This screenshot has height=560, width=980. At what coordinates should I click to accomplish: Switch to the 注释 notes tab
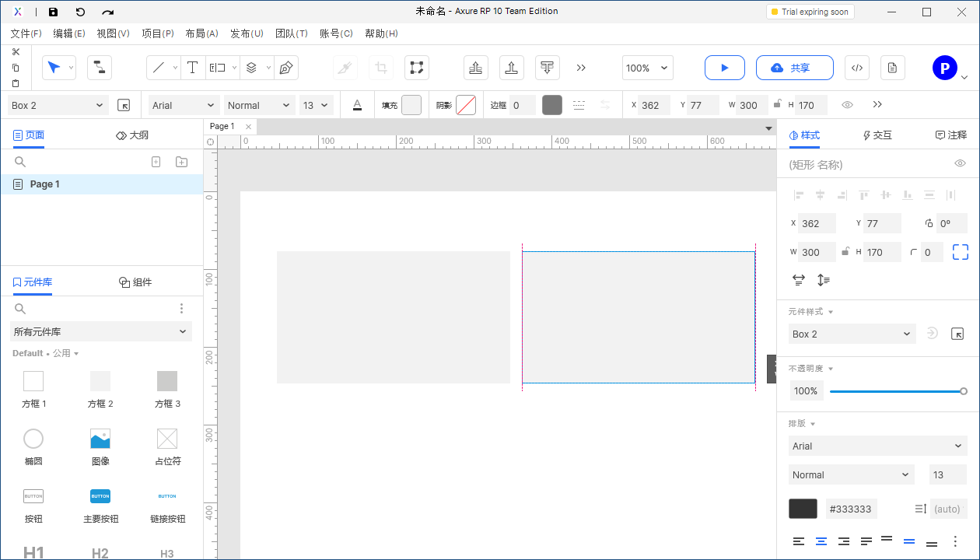click(951, 135)
